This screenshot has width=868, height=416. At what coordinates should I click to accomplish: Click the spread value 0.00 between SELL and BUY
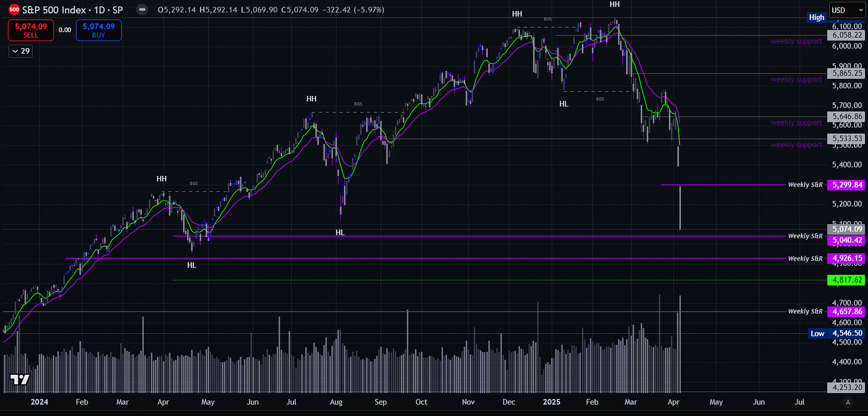click(x=64, y=30)
